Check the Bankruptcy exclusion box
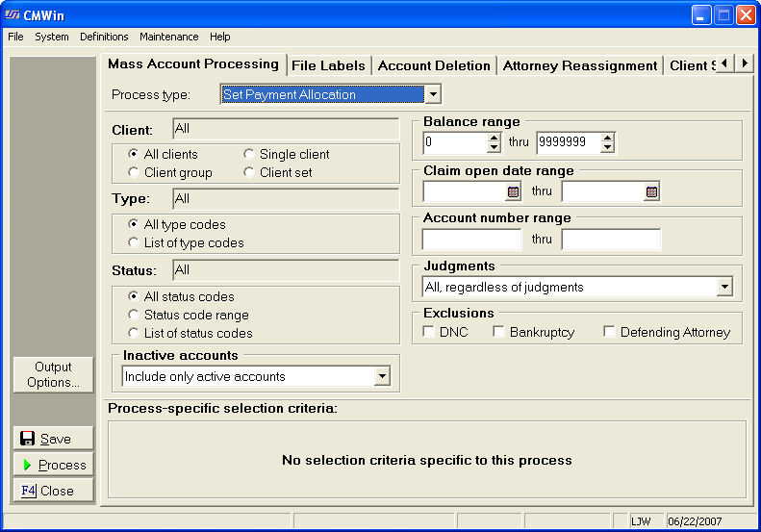The height and width of the screenshot is (532, 761). pos(498,332)
